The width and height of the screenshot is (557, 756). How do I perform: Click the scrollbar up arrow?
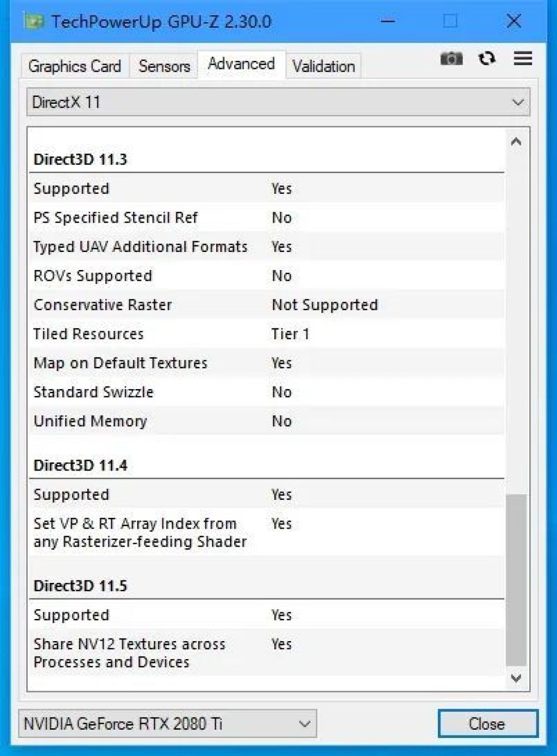click(x=515, y=140)
